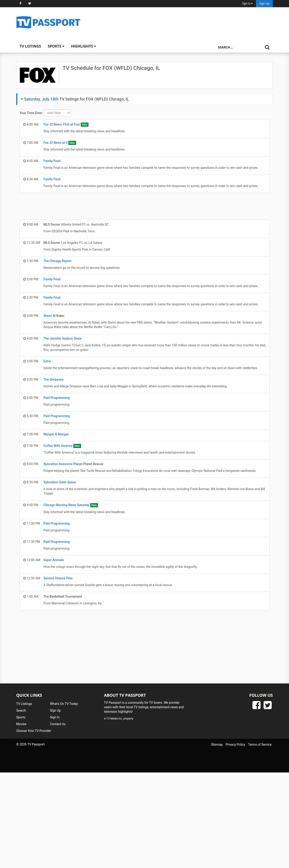Click New badge next to Chicago Morning News Saturday
Image resolution: width=289 pixels, height=868 pixels.
click(x=94, y=505)
